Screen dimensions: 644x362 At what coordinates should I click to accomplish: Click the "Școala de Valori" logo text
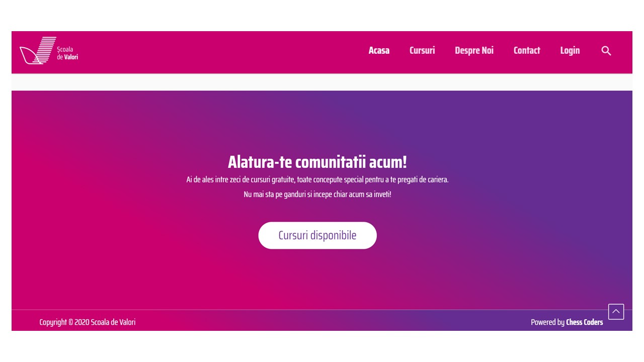click(67, 53)
